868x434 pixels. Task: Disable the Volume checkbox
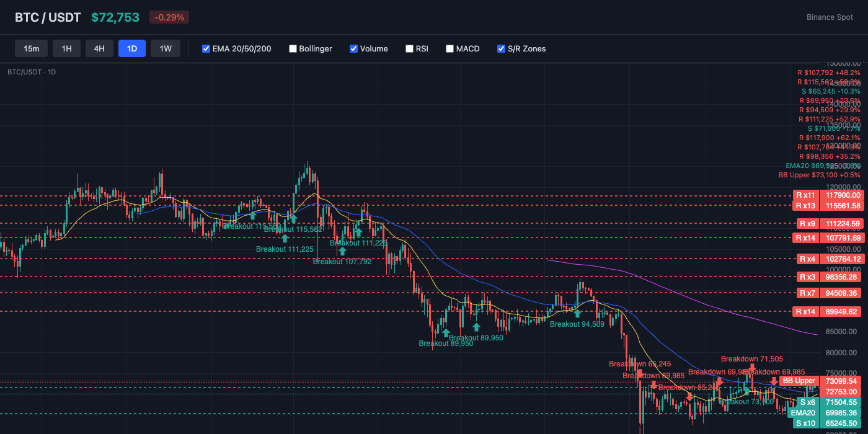353,48
